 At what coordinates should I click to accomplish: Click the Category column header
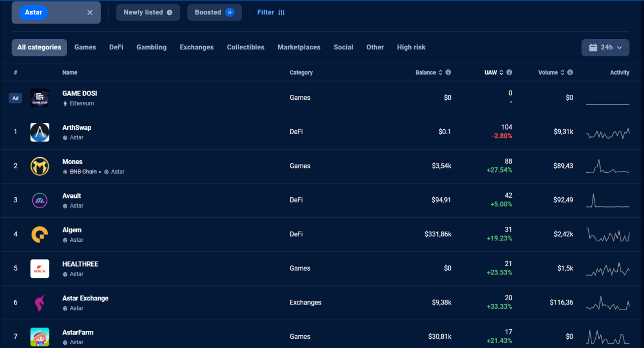(301, 72)
